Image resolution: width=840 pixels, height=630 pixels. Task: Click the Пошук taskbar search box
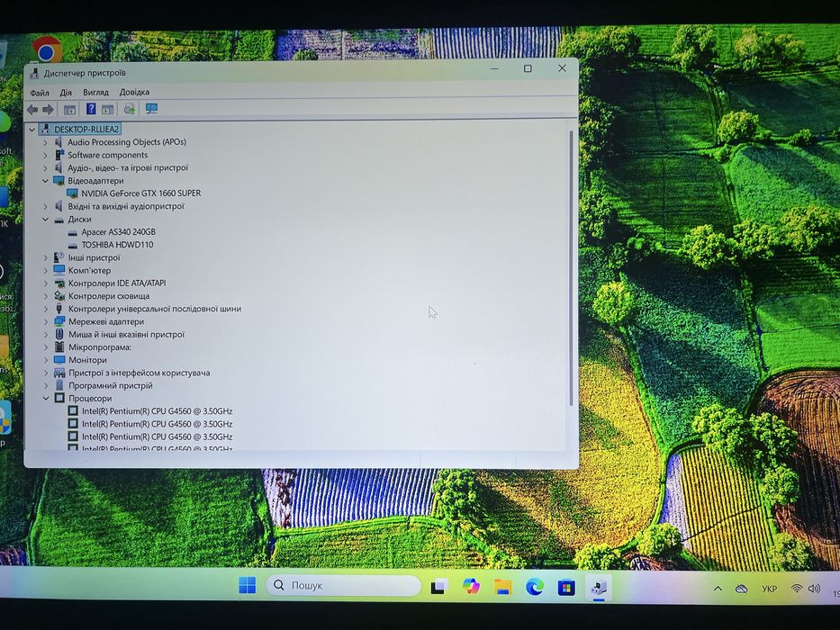343,586
